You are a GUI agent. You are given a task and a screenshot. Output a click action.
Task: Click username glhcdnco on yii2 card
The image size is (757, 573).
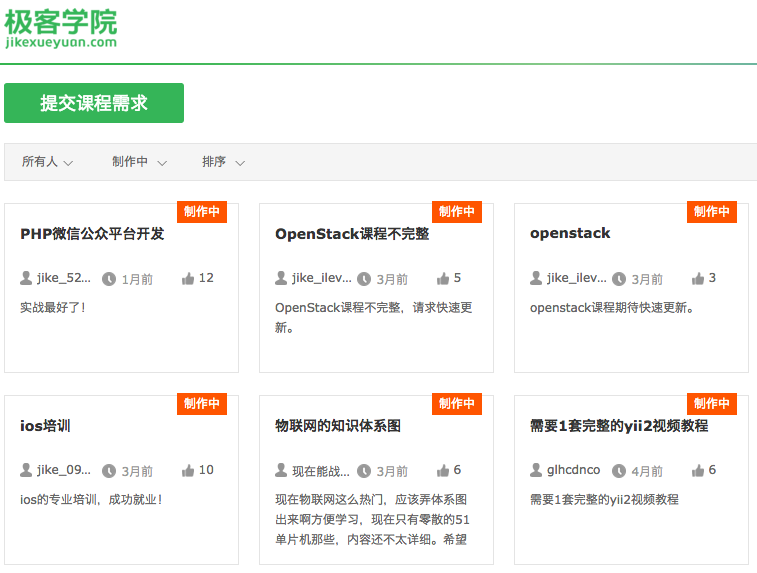pyautogui.click(x=574, y=470)
